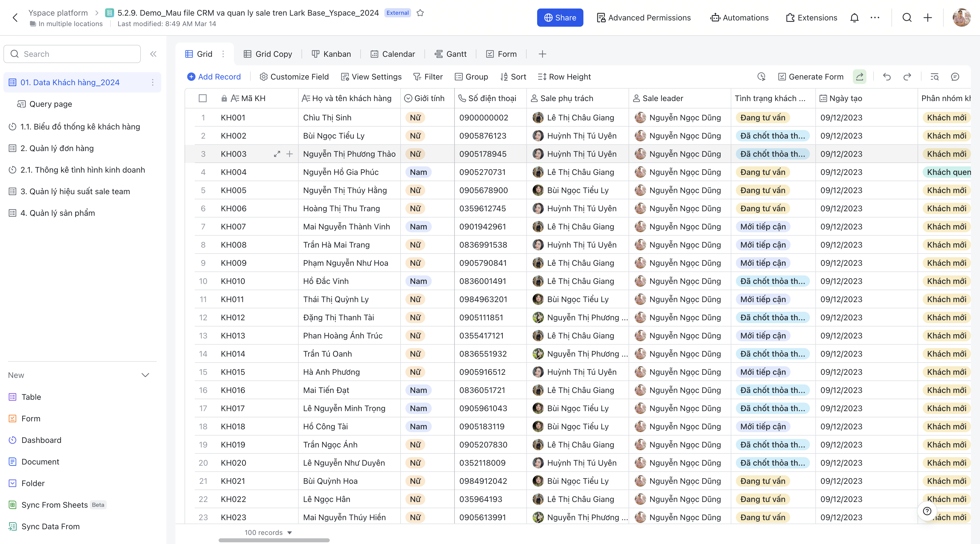Select the Khách quen tag in row KH004

(x=947, y=172)
